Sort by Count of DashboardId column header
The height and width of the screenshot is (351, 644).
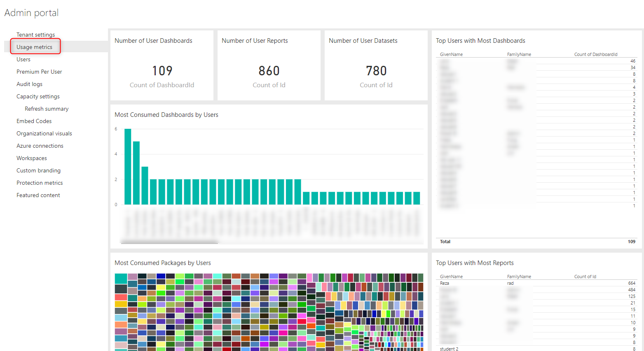click(x=595, y=54)
